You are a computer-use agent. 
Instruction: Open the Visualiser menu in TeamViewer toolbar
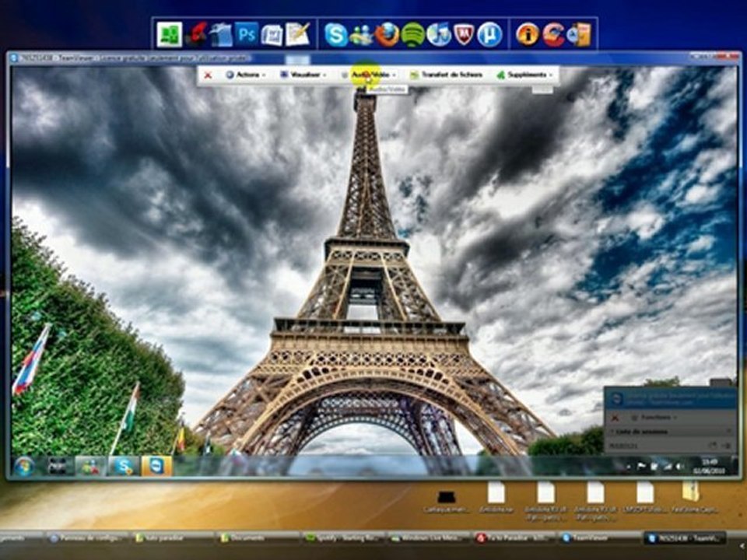(x=303, y=75)
